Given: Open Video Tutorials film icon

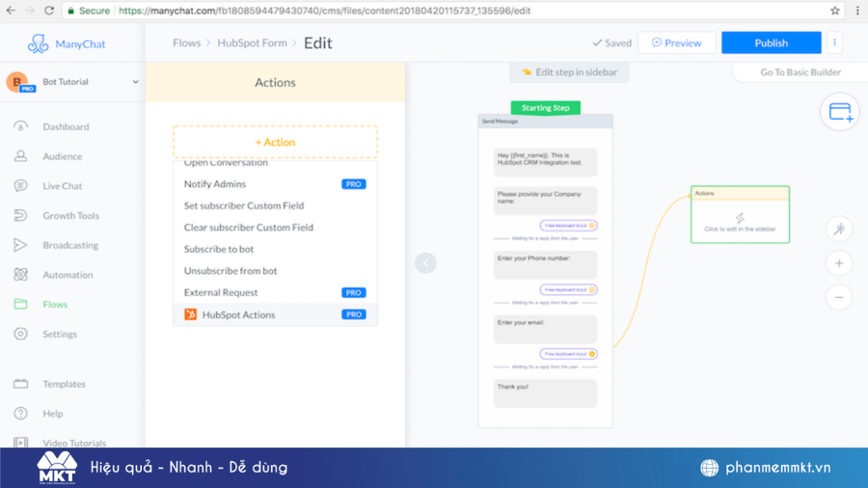Looking at the screenshot, I should tap(20, 443).
